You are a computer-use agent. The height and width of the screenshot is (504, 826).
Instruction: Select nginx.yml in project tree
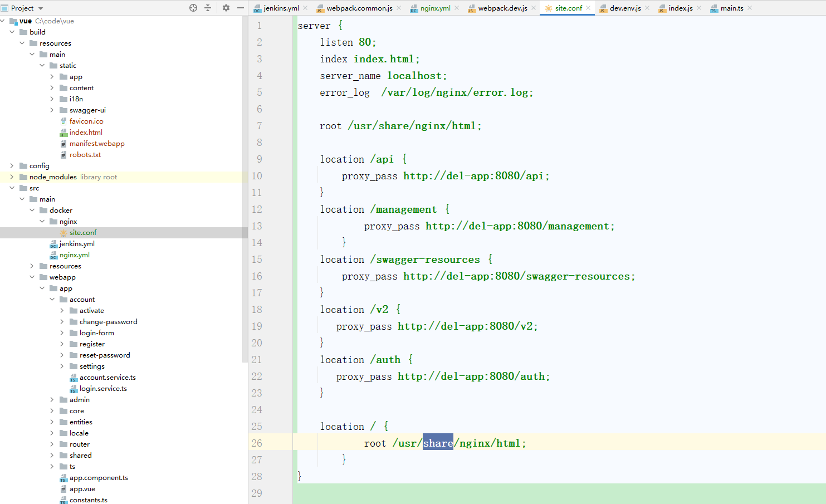75,255
